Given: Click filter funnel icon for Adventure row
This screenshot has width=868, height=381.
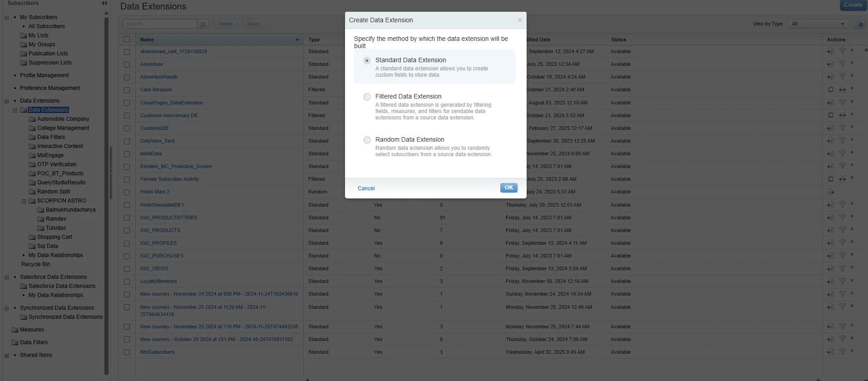Looking at the screenshot, I should click(842, 64).
